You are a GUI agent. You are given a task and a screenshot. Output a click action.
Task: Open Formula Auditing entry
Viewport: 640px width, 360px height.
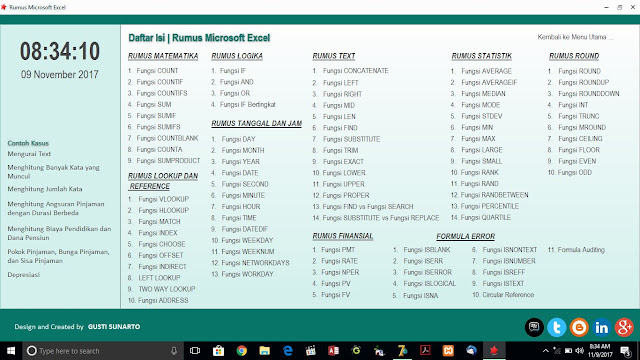click(x=581, y=250)
